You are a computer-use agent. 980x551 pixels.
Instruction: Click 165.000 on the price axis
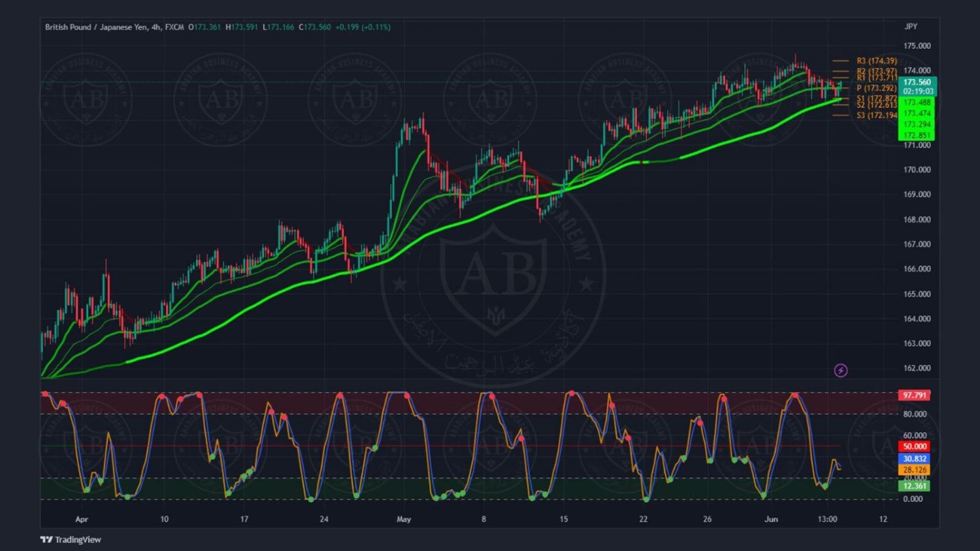(x=917, y=294)
